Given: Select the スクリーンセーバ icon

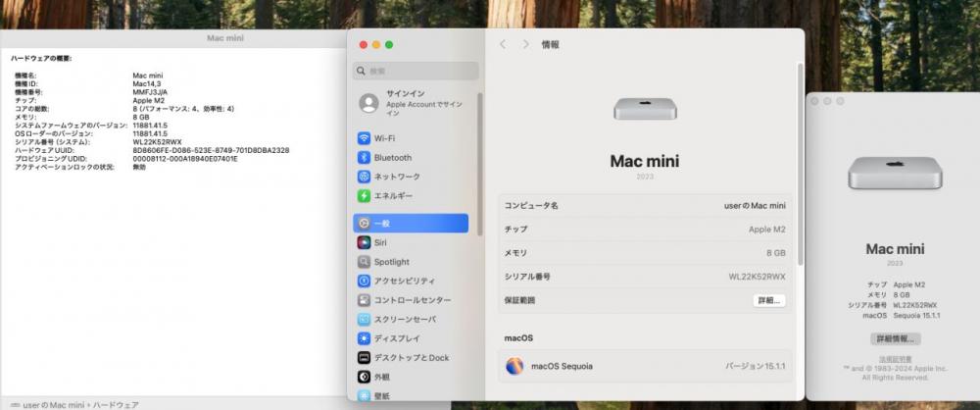Looking at the screenshot, I should (x=364, y=319).
